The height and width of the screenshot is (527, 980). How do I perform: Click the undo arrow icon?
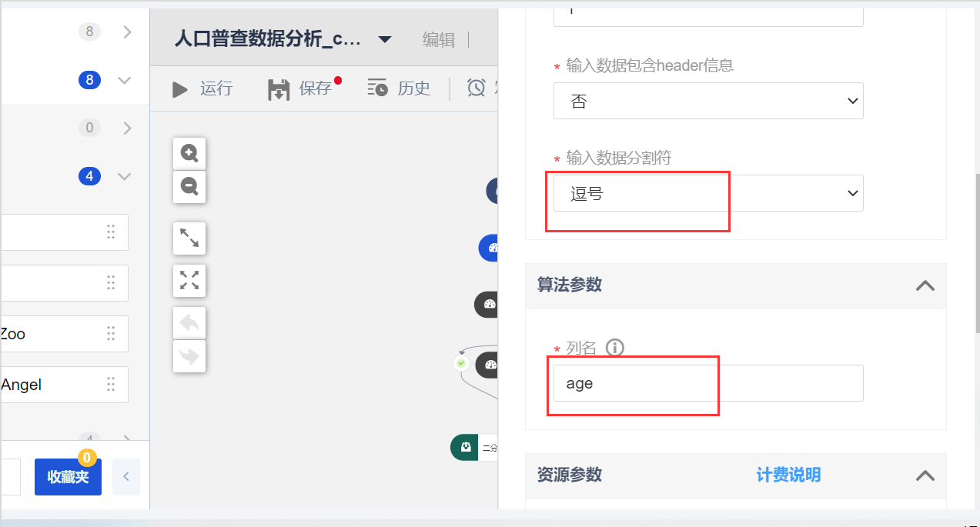click(189, 322)
